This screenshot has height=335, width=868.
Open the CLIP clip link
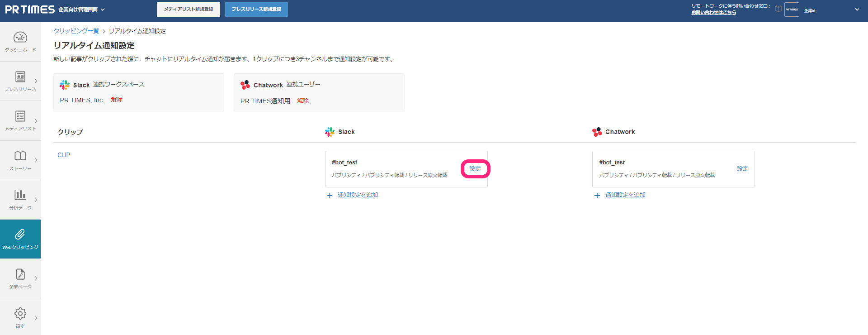point(64,155)
